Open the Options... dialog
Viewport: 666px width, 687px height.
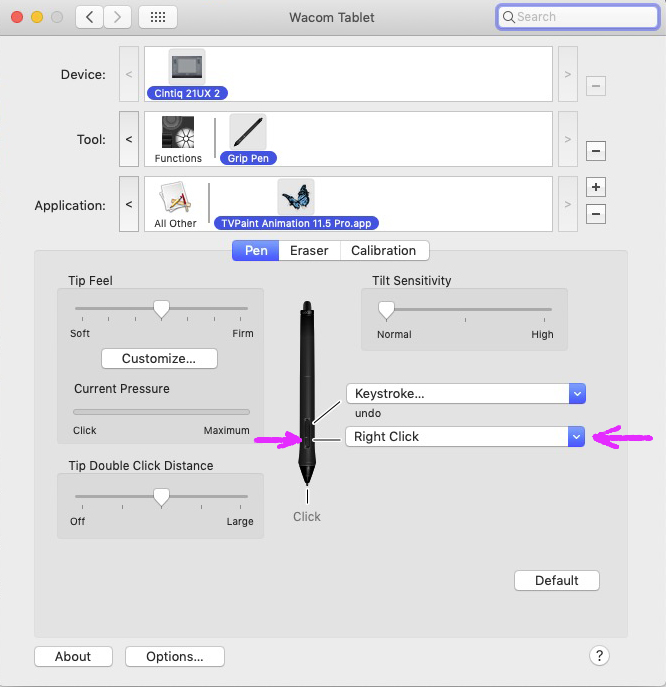(x=175, y=656)
